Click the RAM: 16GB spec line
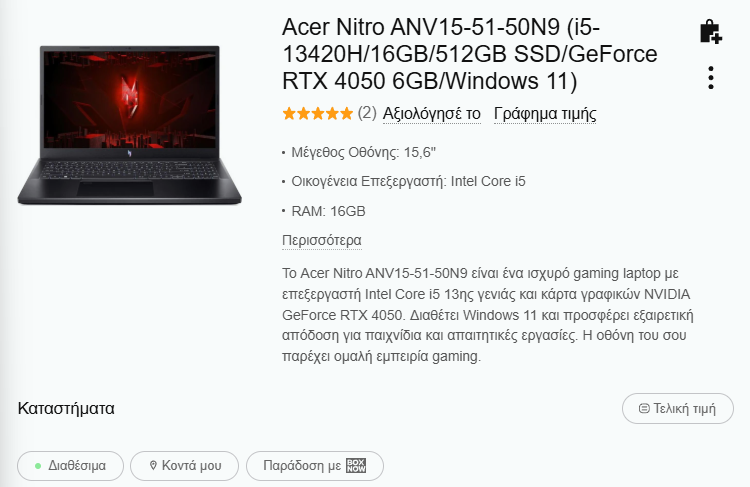 point(329,211)
